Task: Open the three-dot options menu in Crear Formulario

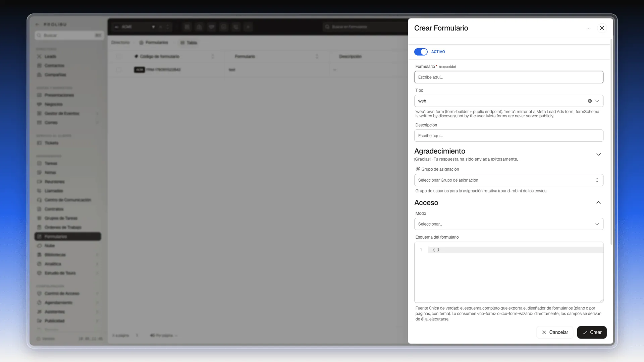Action: point(588,28)
